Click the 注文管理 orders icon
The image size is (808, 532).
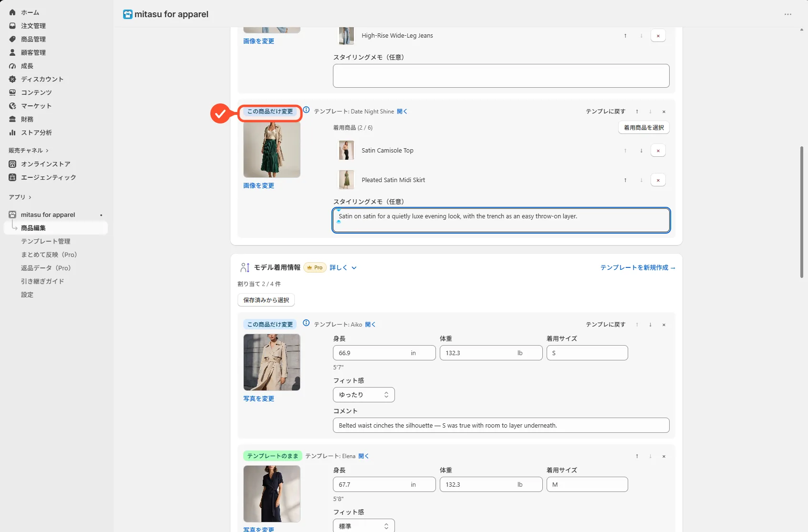(x=12, y=26)
